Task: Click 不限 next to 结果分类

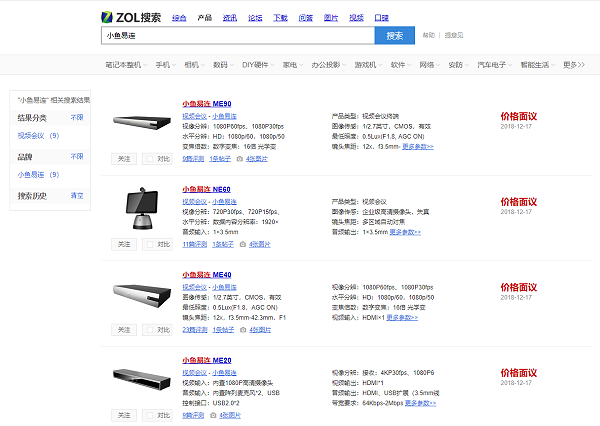Action: click(x=77, y=118)
